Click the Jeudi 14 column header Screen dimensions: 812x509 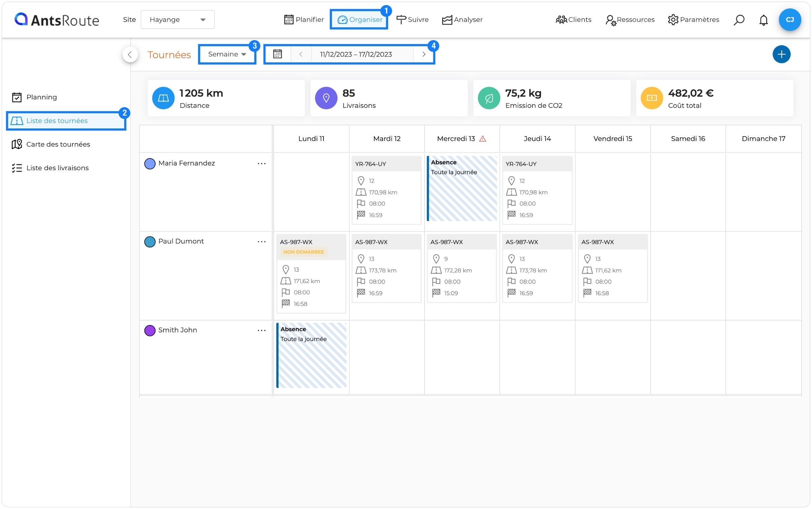click(537, 139)
